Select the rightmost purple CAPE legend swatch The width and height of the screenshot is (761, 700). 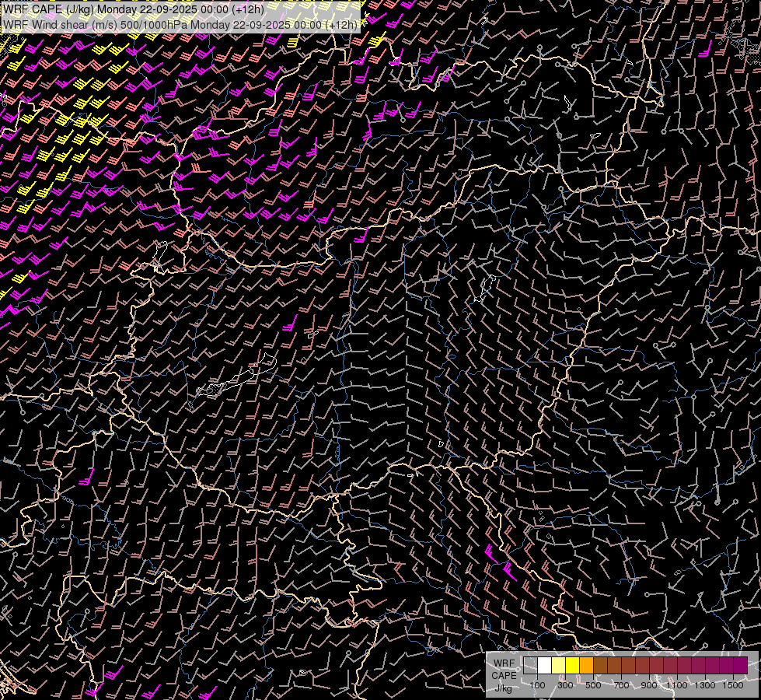[x=740, y=666]
